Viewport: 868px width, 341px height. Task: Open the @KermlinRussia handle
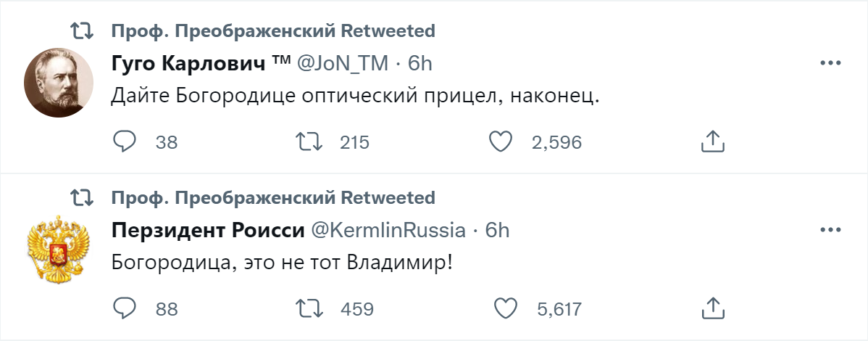coord(388,231)
